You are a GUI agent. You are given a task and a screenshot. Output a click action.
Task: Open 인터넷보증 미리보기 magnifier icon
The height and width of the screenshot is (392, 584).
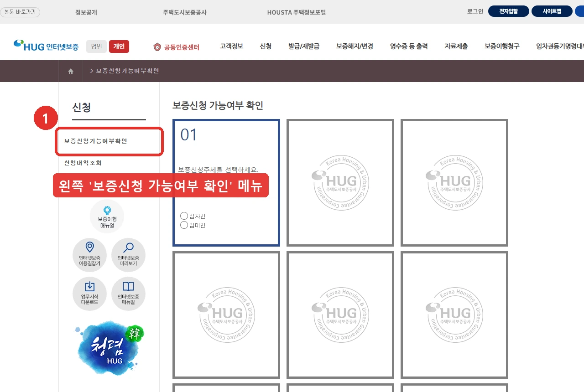coord(128,255)
